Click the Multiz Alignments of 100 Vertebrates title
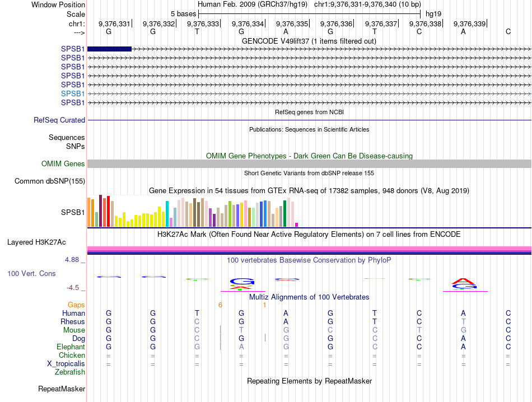 tap(309, 297)
